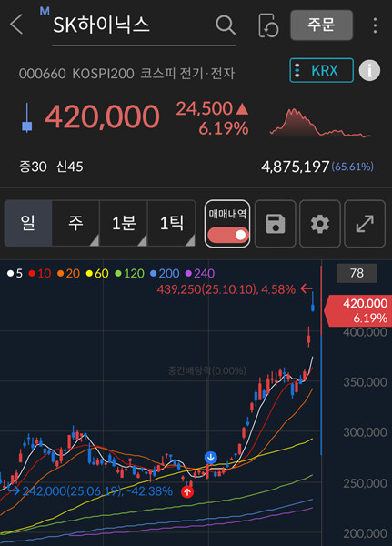Open the three-dot overflow menu
Screen dimensions: 392x546
(375, 25)
